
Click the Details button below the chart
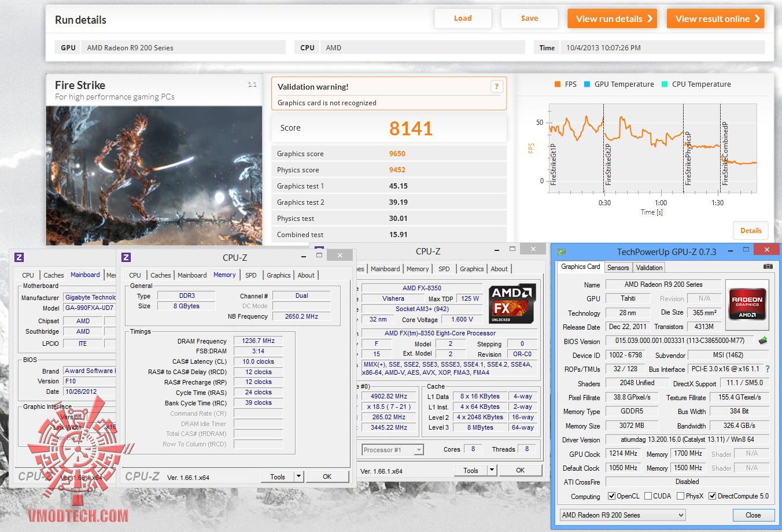751,231
